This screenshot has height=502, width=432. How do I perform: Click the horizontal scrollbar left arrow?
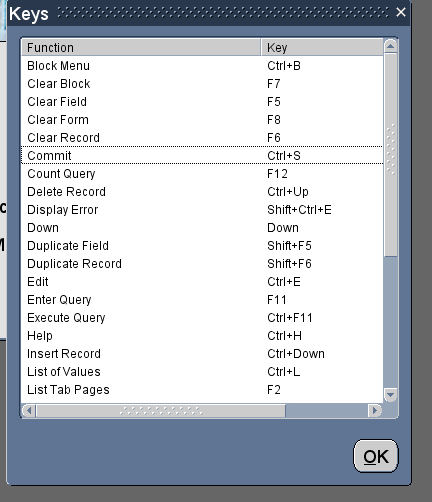[x=29, y=411]
